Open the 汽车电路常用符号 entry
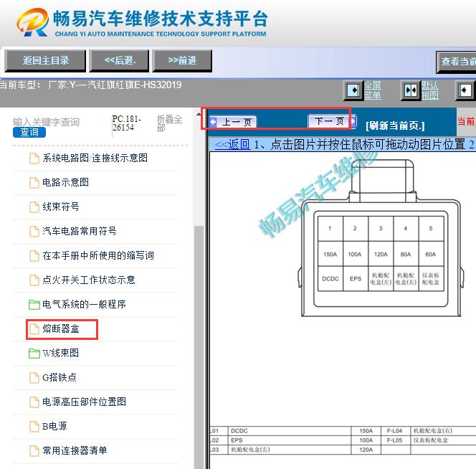 [x=80, y=231]
